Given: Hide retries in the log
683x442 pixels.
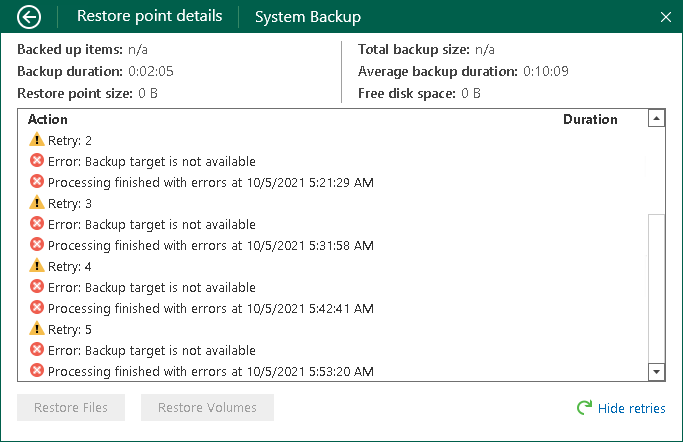Looking at the screenshot, I should click(x=631, y=408).
